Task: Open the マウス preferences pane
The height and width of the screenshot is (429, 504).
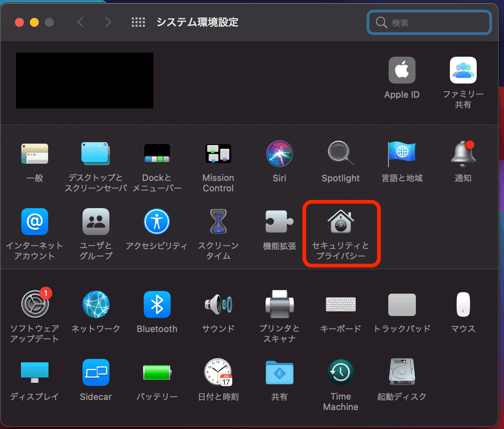Action: pos(463,304)
